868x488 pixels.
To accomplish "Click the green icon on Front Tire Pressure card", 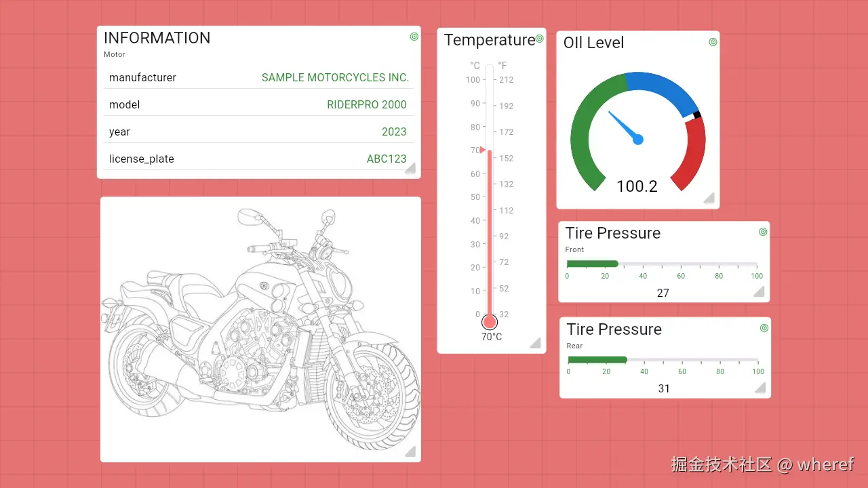I will (763, 231).
